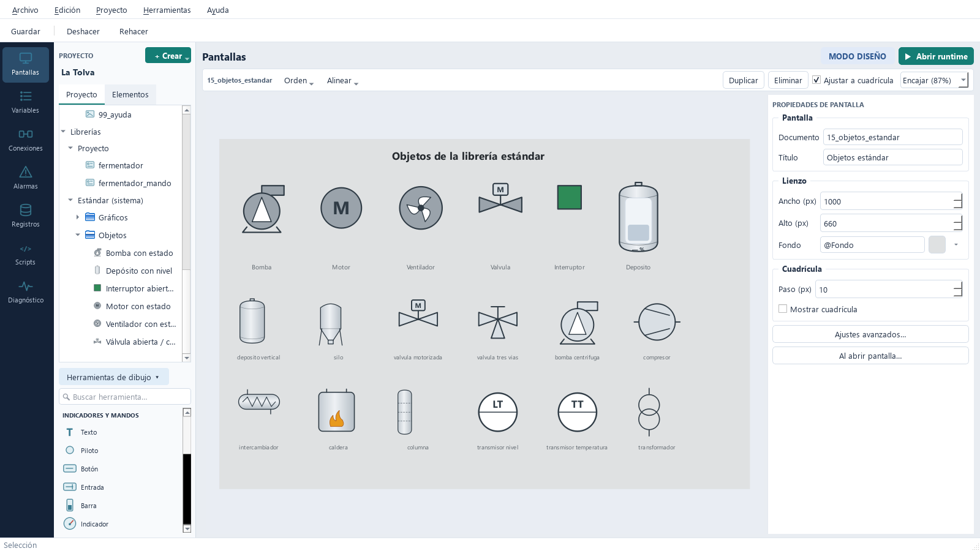The width and height of the screenshot is (980, 551).
Task: Open Herramientas de dibujo dropdown
Action: 114,377
